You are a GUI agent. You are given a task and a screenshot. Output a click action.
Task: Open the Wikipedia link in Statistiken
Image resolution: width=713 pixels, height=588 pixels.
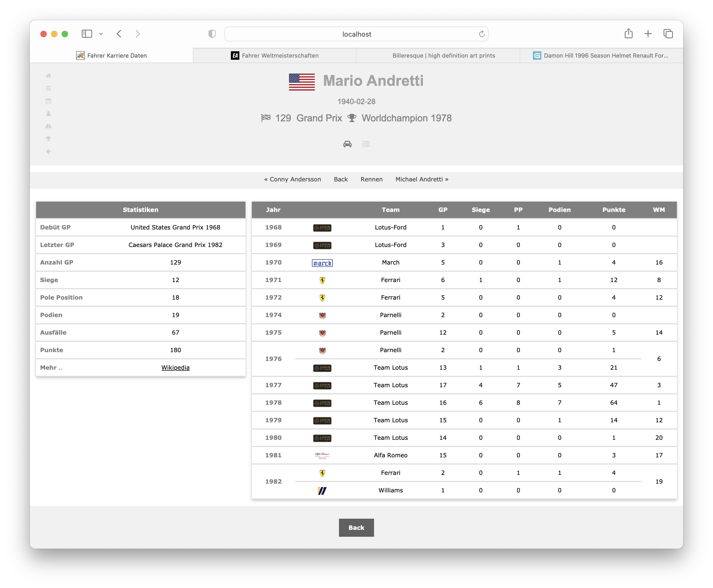coord(175,368)
